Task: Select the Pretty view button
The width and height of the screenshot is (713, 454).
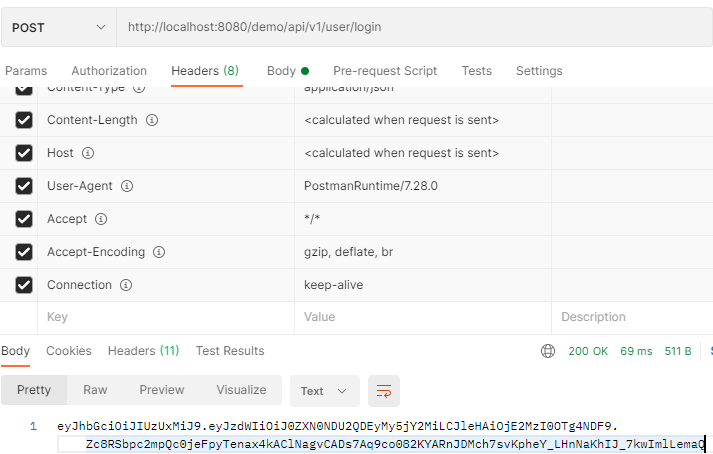Action: [34, 390]
